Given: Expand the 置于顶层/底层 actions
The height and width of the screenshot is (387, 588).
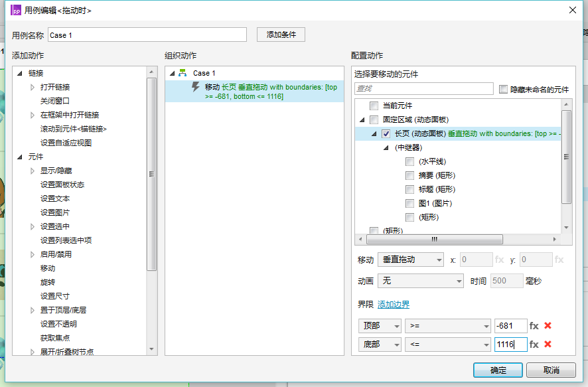Looking at the screenshot, I should tap(33, 310).
